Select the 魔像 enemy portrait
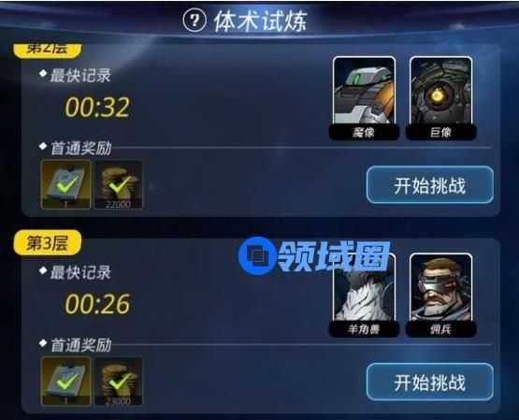 (x=364, y=98)
